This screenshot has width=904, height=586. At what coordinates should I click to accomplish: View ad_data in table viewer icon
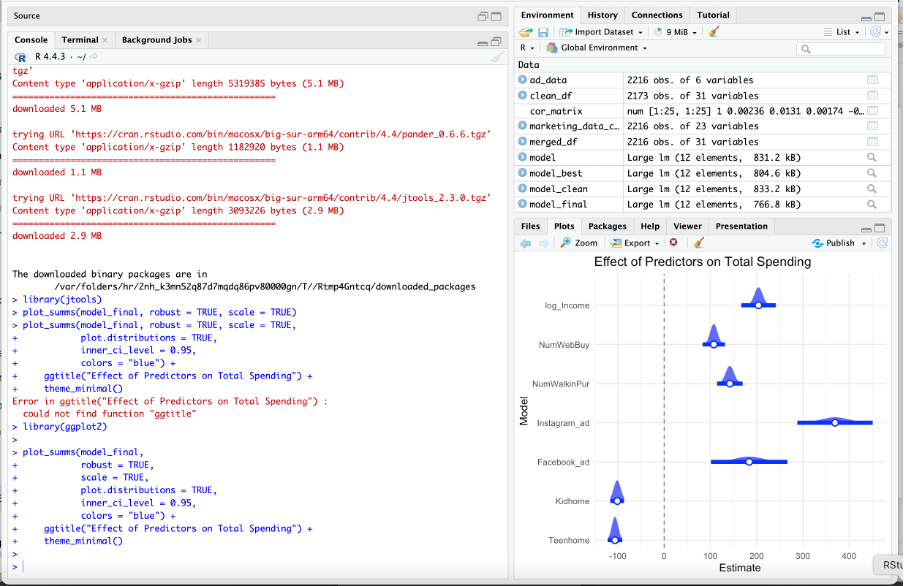coord(872,80)
